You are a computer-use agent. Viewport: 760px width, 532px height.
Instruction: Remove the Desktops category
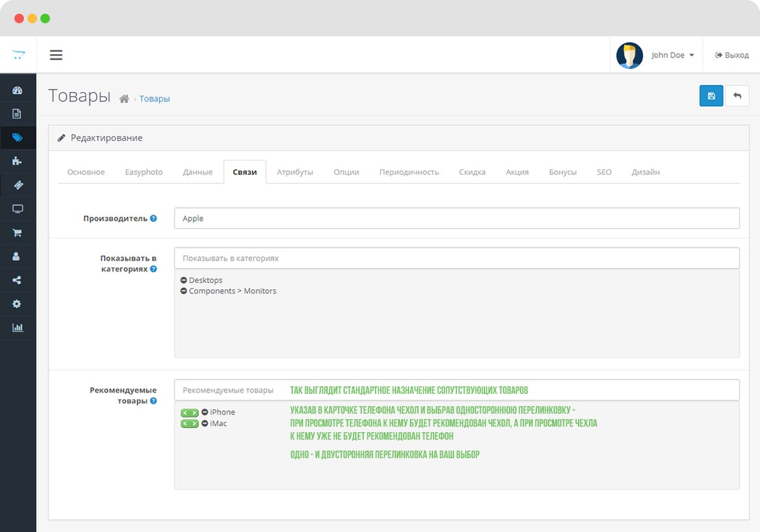[184, 280]
